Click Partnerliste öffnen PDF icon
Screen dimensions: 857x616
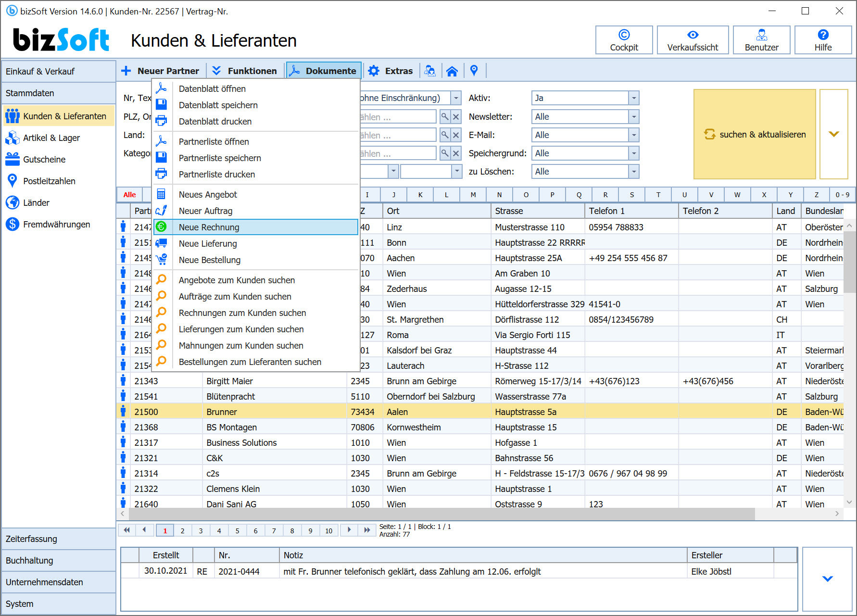(162, 141)
